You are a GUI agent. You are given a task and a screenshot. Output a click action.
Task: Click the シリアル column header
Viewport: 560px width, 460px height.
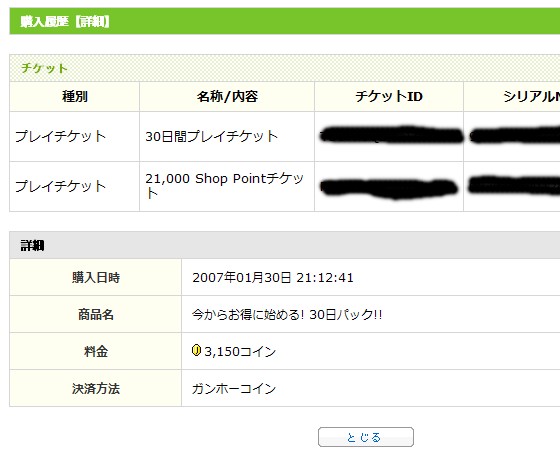(512, 96)
